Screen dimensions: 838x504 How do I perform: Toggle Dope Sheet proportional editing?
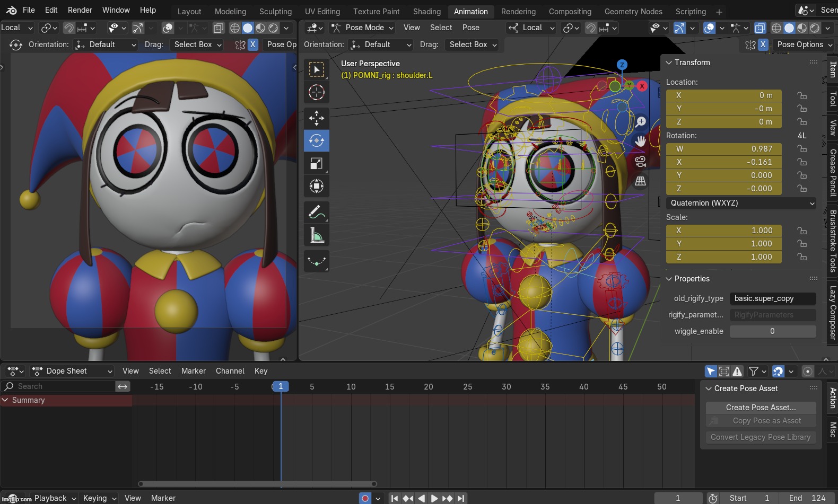point(808,372)
